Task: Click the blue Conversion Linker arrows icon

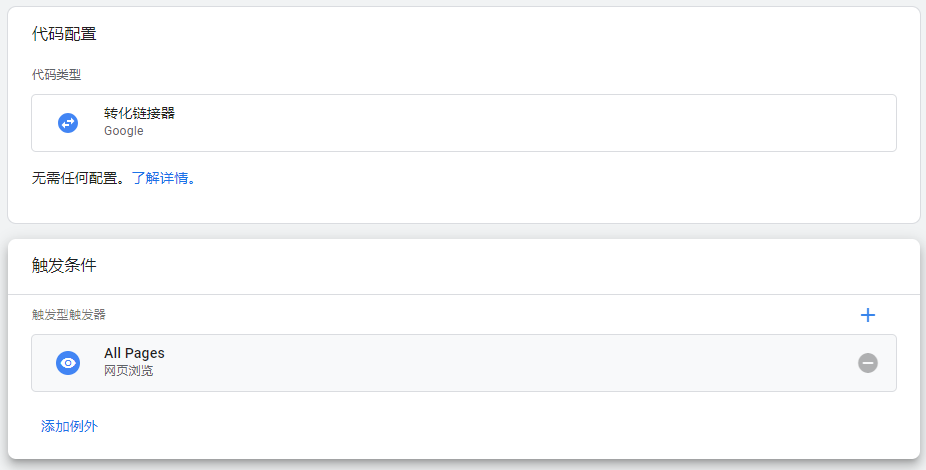Action: point(68,123)
